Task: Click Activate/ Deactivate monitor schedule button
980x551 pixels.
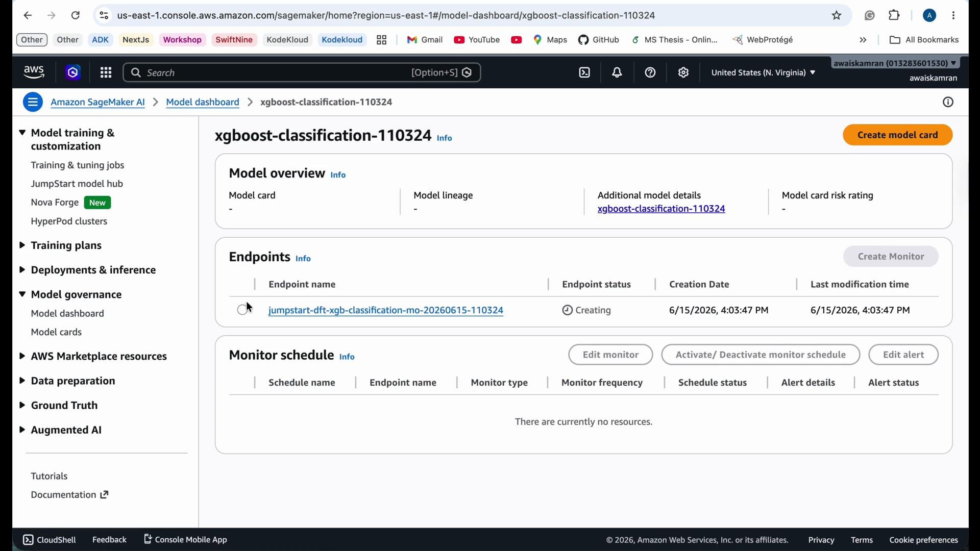Action: 761,355
